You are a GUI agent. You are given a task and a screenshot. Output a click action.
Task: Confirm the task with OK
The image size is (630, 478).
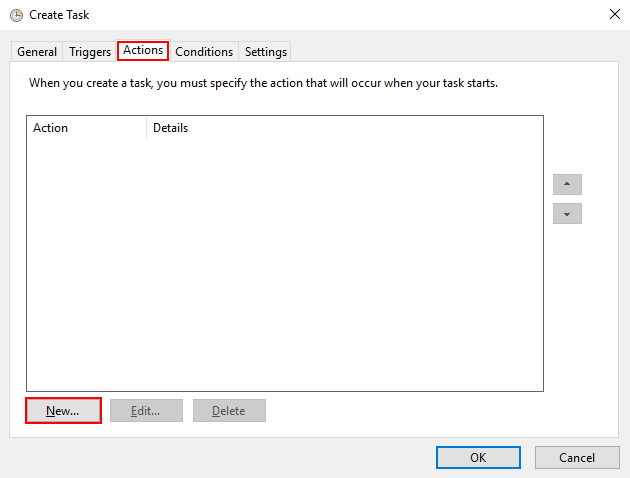pos(478,457)
